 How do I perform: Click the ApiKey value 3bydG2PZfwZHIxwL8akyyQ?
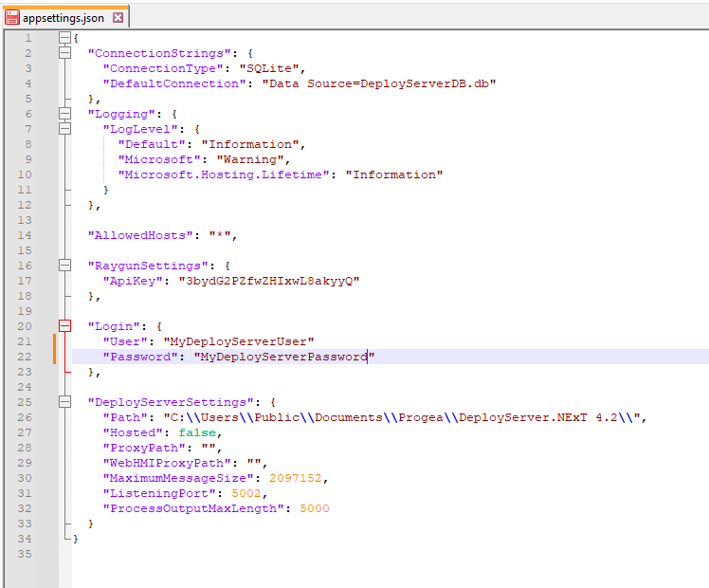[x=269, y=282]
